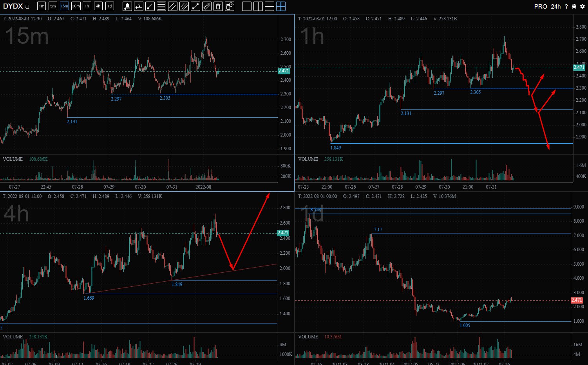This screenshot has width=588, height=365.
Task: Set timeframe to 30m
Action: [76, 6]
